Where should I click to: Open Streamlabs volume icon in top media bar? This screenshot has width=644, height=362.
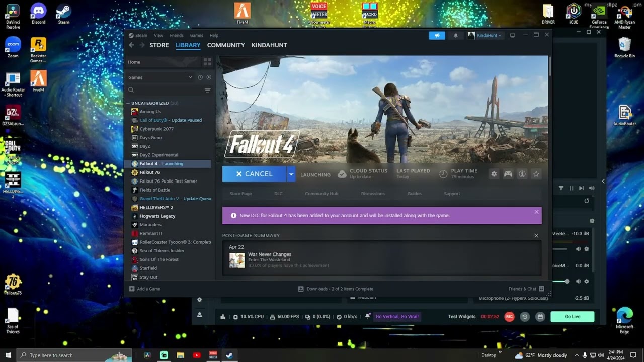592,188
